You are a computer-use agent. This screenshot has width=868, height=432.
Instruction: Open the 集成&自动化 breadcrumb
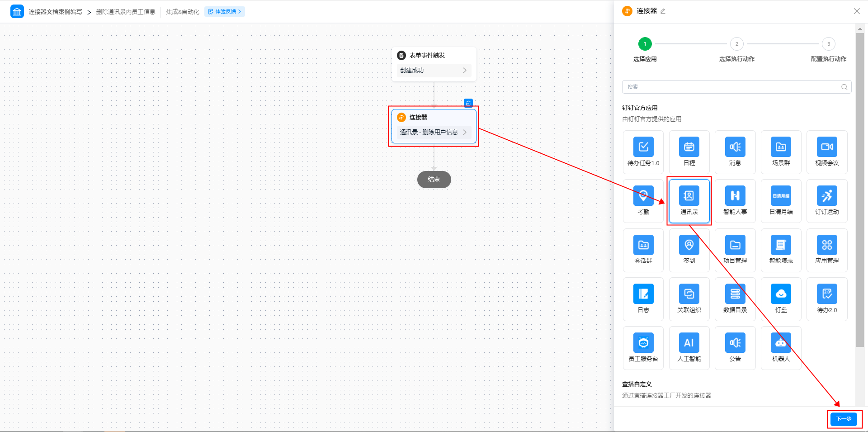coord(183,12)
